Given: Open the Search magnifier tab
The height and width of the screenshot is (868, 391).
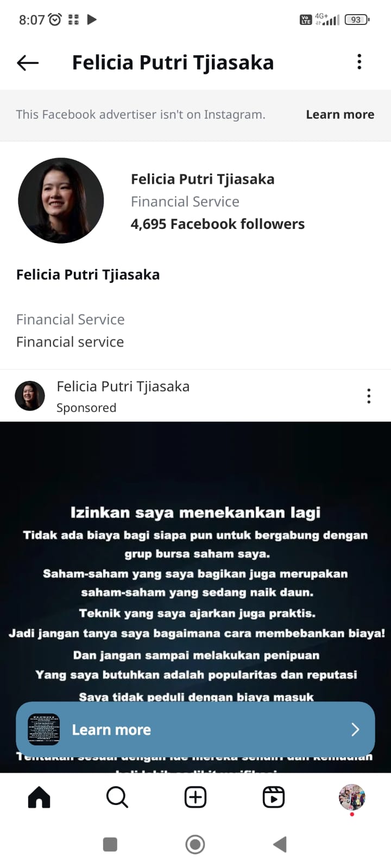Looking at the screenshot, I should click(117, 797).
